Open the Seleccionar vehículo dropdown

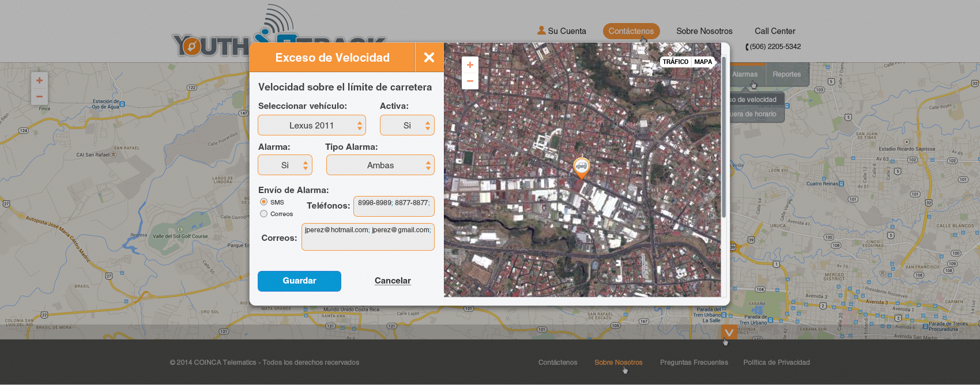311,125
